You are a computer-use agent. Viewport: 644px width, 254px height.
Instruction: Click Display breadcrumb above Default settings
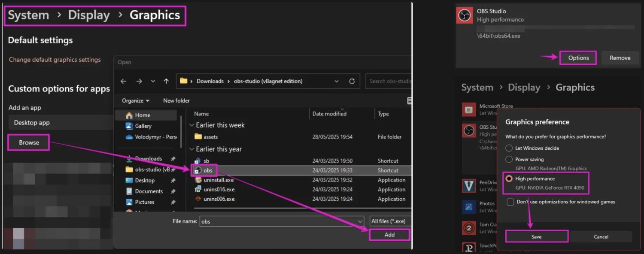coord(89,15)
